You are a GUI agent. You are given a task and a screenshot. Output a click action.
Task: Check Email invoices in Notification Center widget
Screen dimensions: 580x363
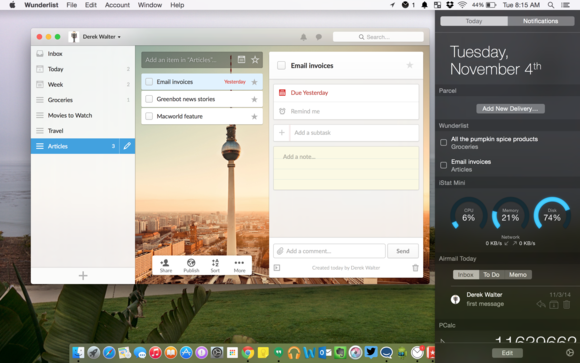click(444, 165)
